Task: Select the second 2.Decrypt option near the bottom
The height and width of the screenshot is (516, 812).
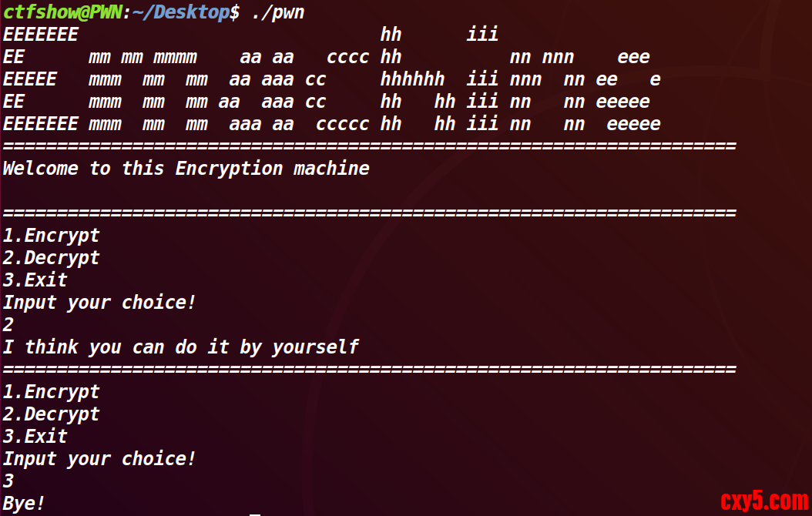Action: tap(51, 414)
